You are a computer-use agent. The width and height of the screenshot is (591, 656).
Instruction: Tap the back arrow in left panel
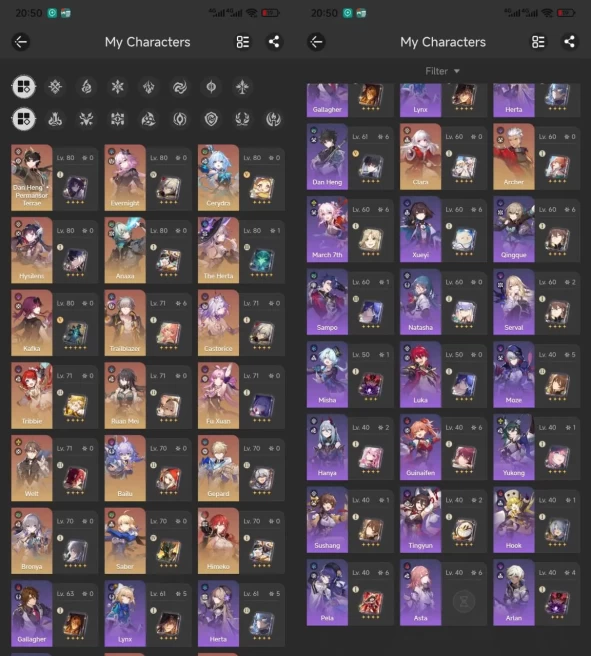20,42
